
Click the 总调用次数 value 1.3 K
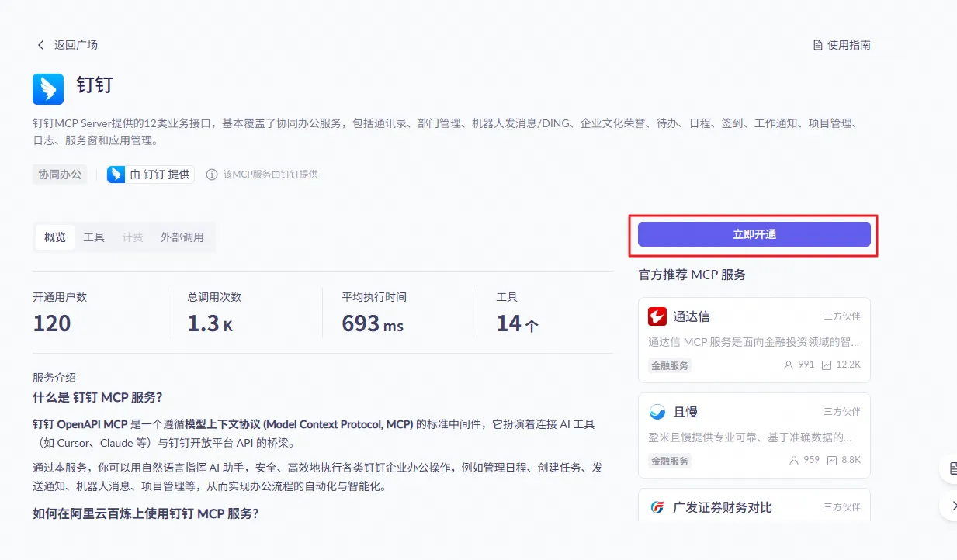coord(210,323)
